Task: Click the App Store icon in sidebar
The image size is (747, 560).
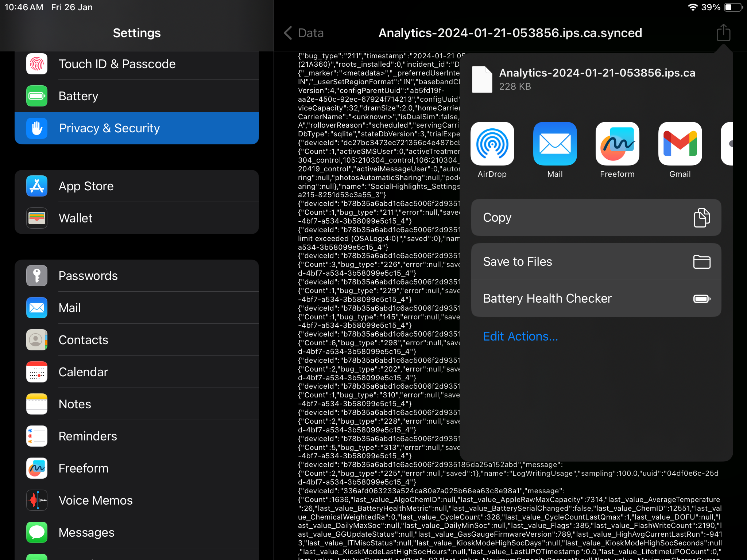Action: tap(37, 186)
